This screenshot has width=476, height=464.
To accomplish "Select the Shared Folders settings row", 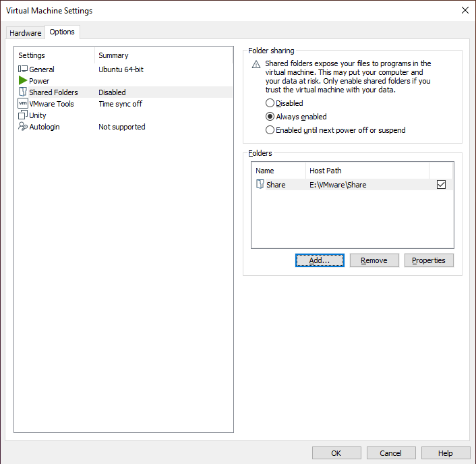I will 125,92.
